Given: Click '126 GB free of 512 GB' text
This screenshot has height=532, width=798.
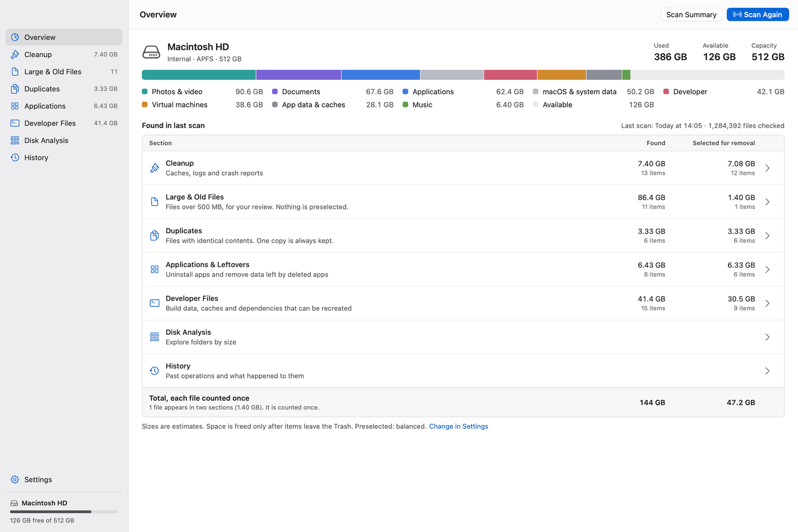Looking at the screenshot, I should click(x=42, y=520).
